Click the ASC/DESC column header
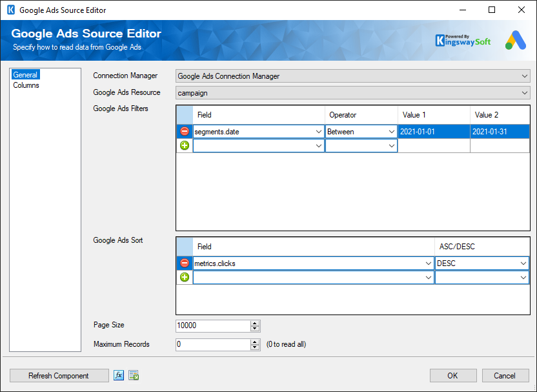This screenshot has height=392, width=537. tap(482, 246)
